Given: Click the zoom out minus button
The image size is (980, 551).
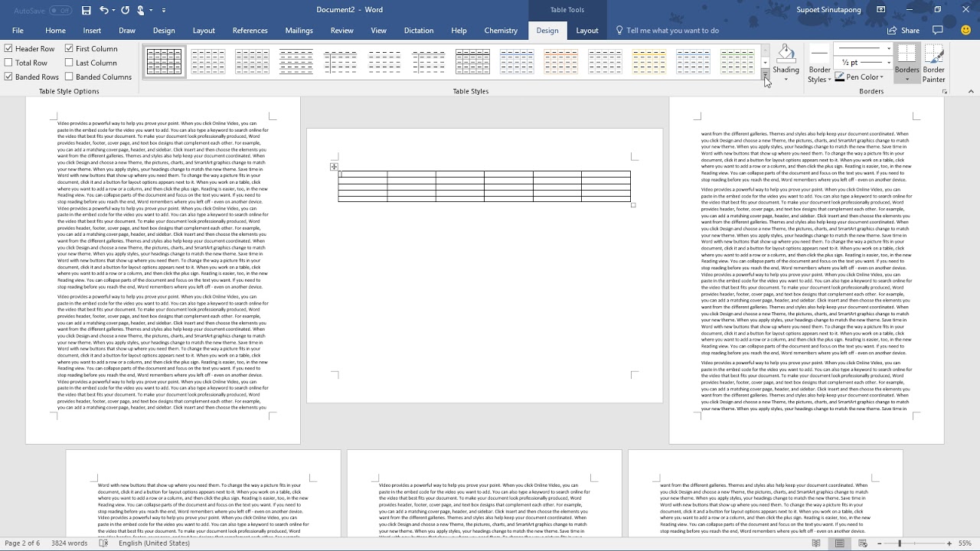Looking at the screenshot, I should point(878,543).
